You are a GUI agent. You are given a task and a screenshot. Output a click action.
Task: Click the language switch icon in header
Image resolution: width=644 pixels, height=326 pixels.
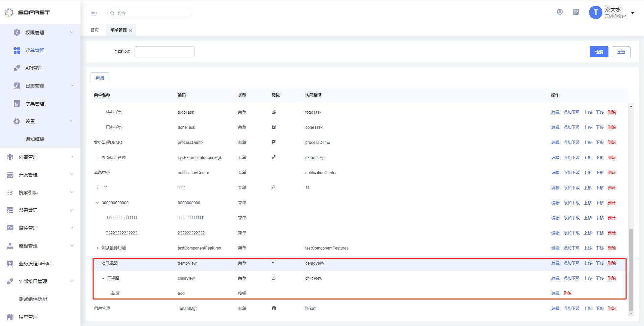click(576, 12)
